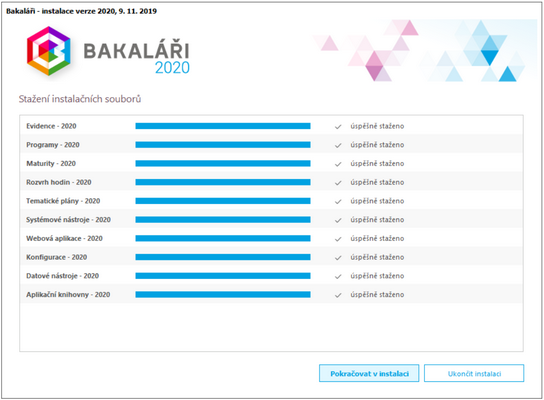The width and height of the screenshot is (544, 400).
Task: Click the Bakaláři hexagon logo
Action: [49, 51]
